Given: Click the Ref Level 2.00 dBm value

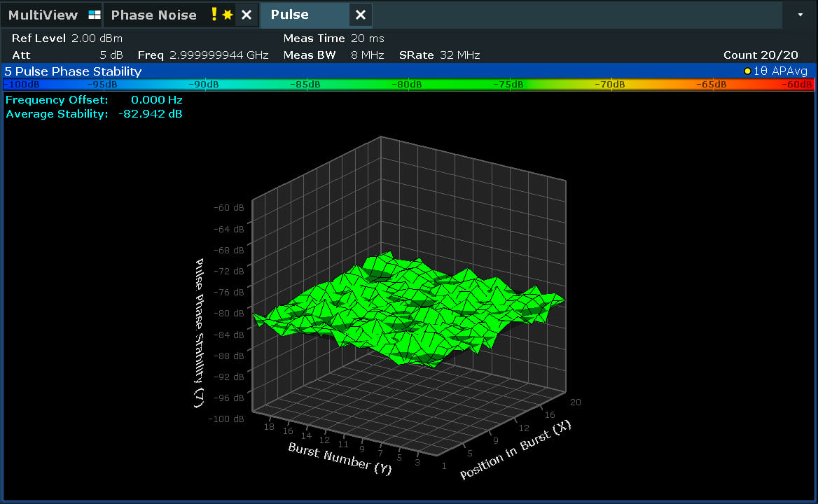Looking at the screenshot, I should click(97, 38).
